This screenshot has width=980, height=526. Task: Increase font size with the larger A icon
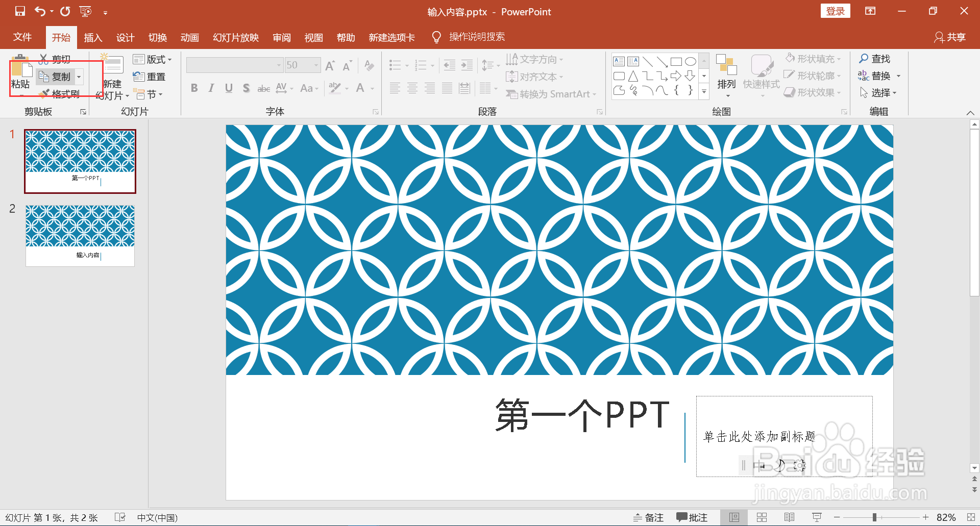(x=330, y=65)
